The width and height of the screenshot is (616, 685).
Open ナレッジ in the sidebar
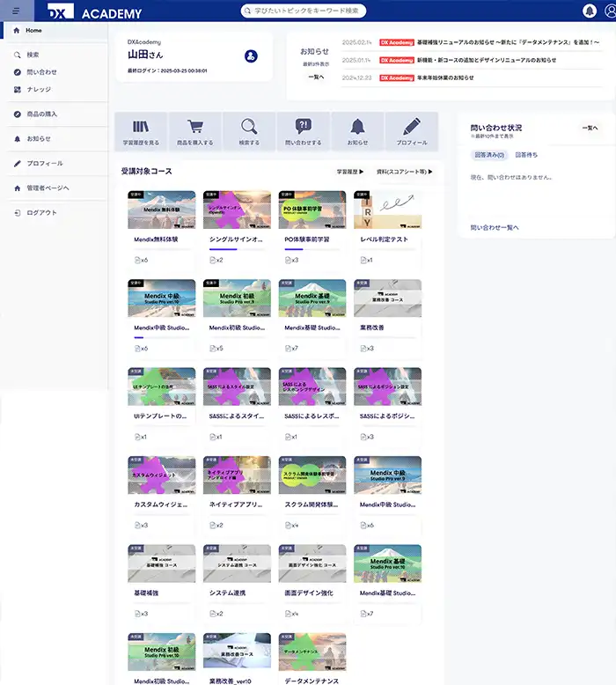pos(39,90)
